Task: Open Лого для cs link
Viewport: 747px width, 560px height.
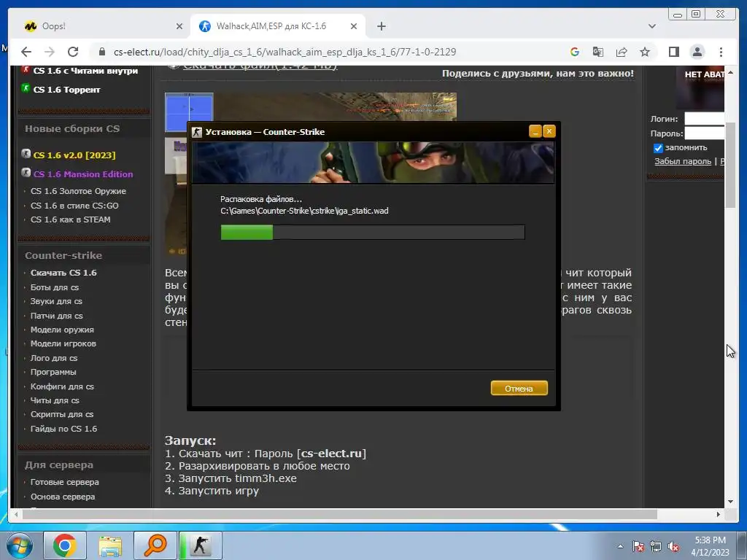Action: (54, 358)
